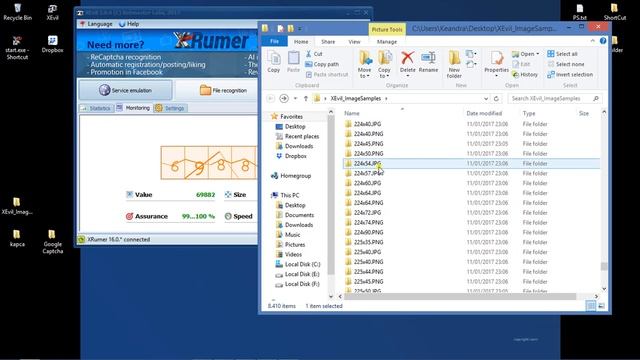
Task: Click the Search XEvil_ImageSamples field
Action: click(555, 98)
